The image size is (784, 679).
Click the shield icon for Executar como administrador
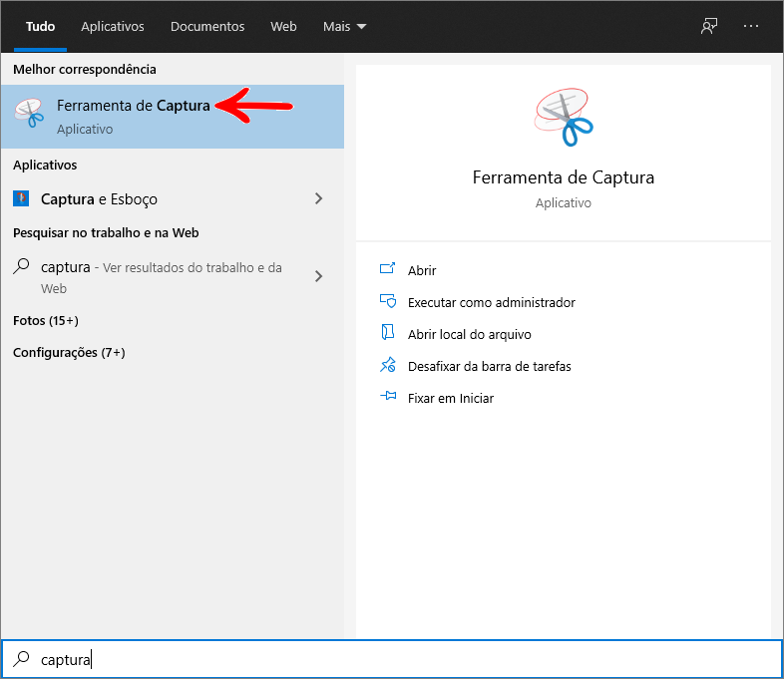click(388, 302)
